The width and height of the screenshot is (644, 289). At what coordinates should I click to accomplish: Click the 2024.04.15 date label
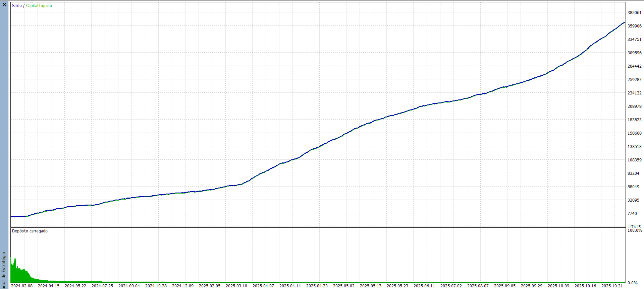[x=49, y=286]
